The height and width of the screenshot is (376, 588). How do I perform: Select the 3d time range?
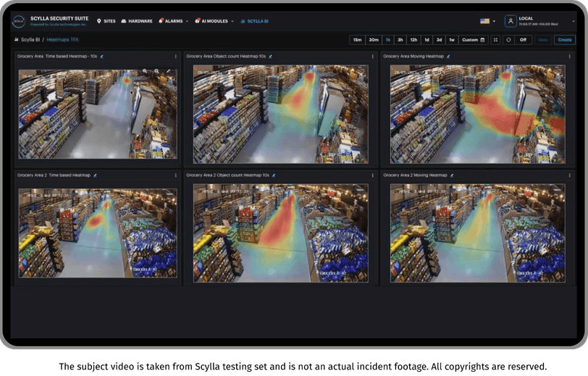tap(439, 40)
